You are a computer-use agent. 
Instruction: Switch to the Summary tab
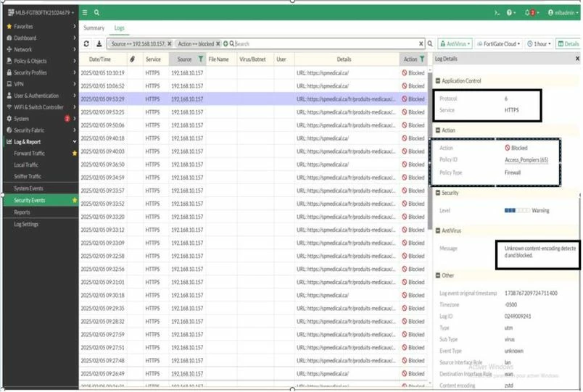(x=94, y=28)
